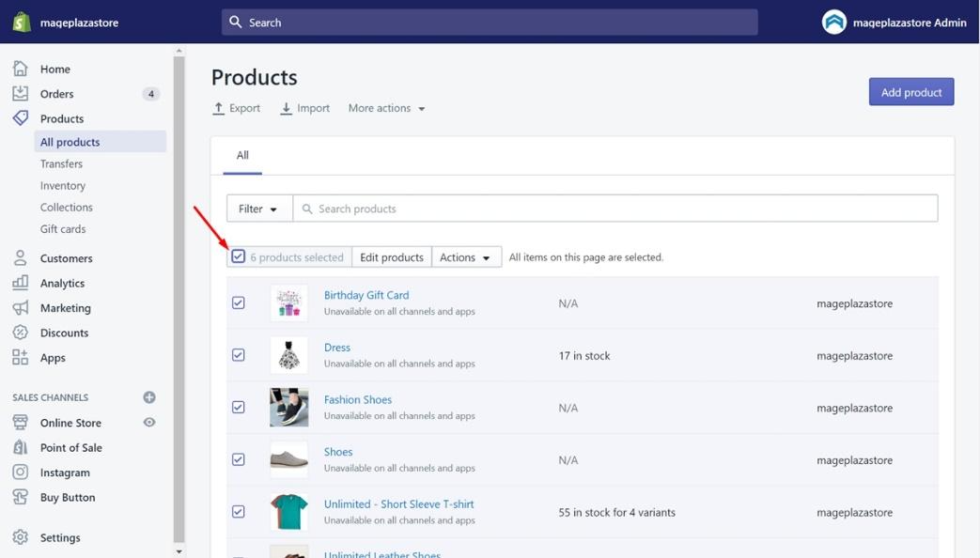The height and width of the screenshot is (558, 980).
Task: Deselect the Fashion Shoes checkbox
Action: [x=239, y=407]
